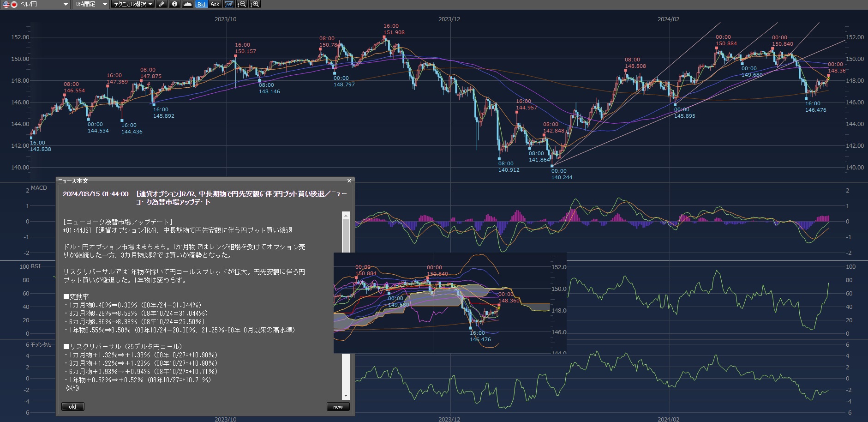Image resolution: width=868 pixels, height=422 pixels.
Task: Select the pencil drawing tool icon
Action: pyautogui.click(x=161, y=4)
